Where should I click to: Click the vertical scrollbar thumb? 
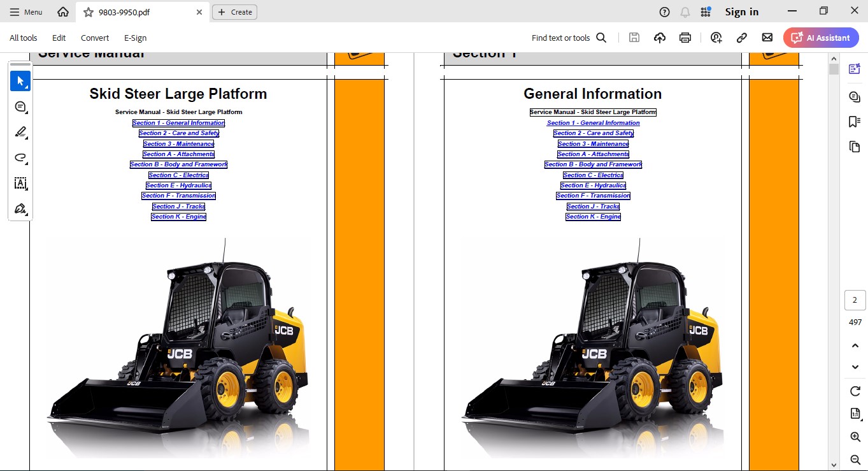(834, 69)
